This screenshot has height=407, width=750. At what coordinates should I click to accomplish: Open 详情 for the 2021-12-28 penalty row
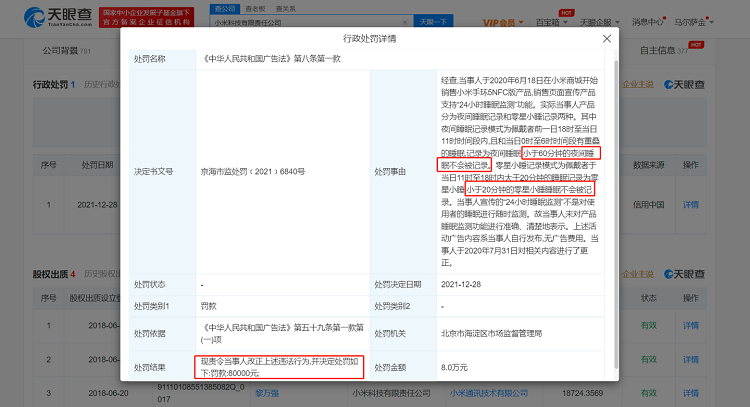691,205
